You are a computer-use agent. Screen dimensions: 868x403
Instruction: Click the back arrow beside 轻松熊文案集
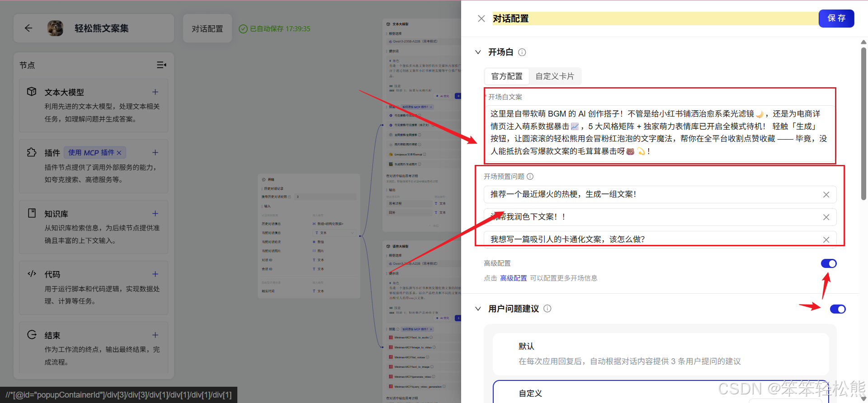28,28
